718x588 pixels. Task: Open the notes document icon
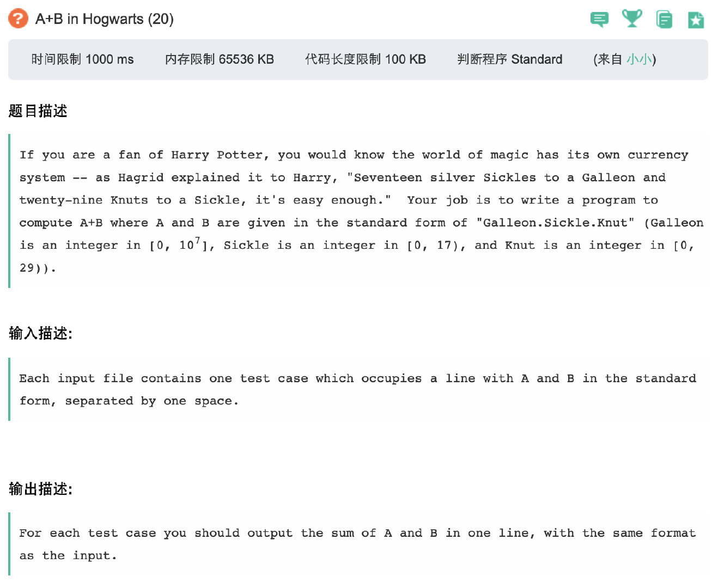coord(664,20)
